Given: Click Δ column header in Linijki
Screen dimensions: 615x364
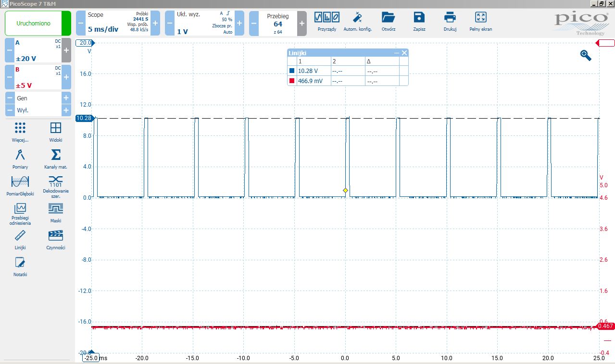Looking at the screenshot, I should click(x=382, y=61).
